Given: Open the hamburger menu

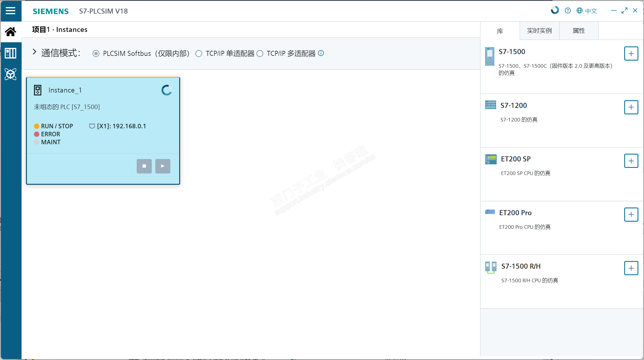Looking at the screenshot, I should pos(10,11).
